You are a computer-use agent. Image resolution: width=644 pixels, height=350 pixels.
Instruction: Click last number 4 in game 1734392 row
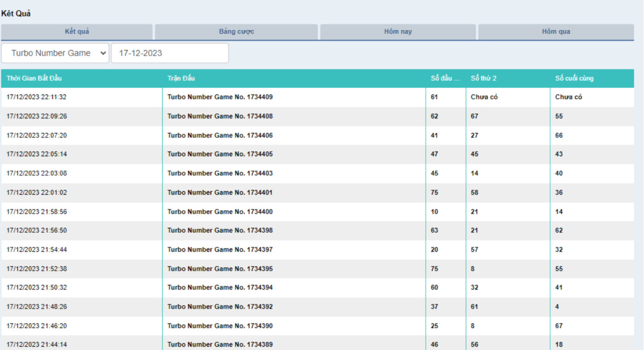557,307
